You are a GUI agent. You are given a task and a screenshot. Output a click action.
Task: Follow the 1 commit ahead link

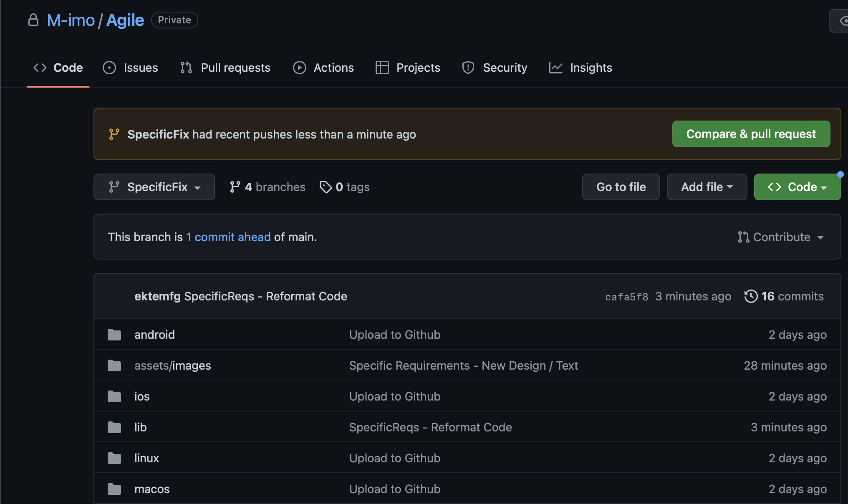tap(228, 237)
